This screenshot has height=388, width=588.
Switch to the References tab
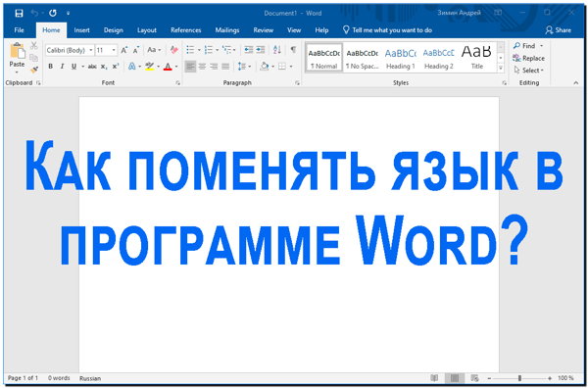click(185, 30)
